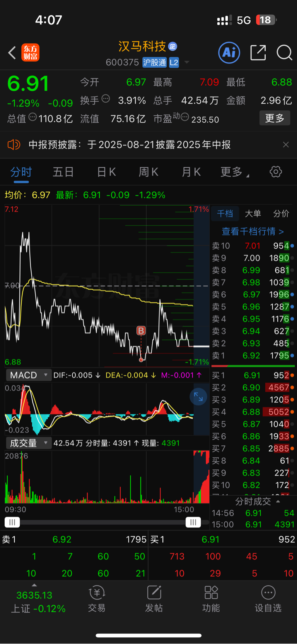Tap the back arrow icon
The height and width of the screenshot is (644, 297).
(12, 53)
